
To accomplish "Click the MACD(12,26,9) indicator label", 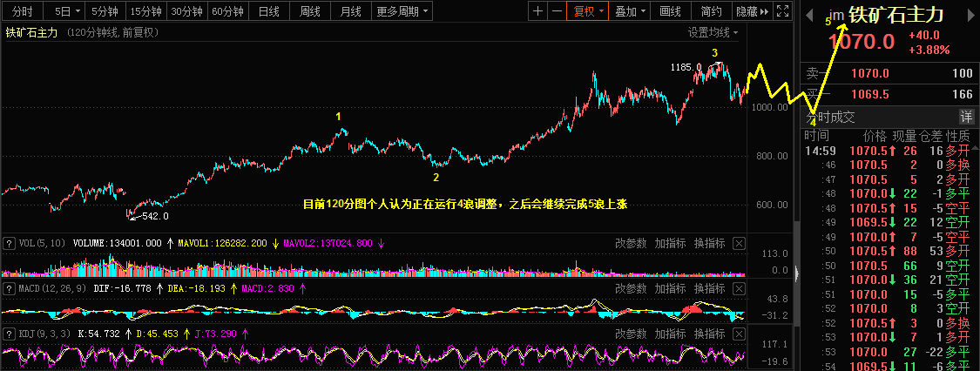I will point(54,289).
